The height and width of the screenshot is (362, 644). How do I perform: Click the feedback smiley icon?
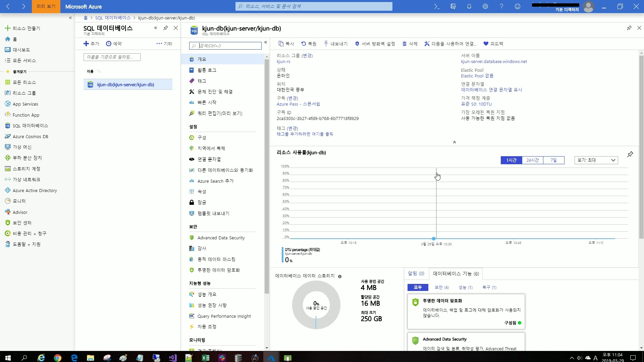[518, 6]
